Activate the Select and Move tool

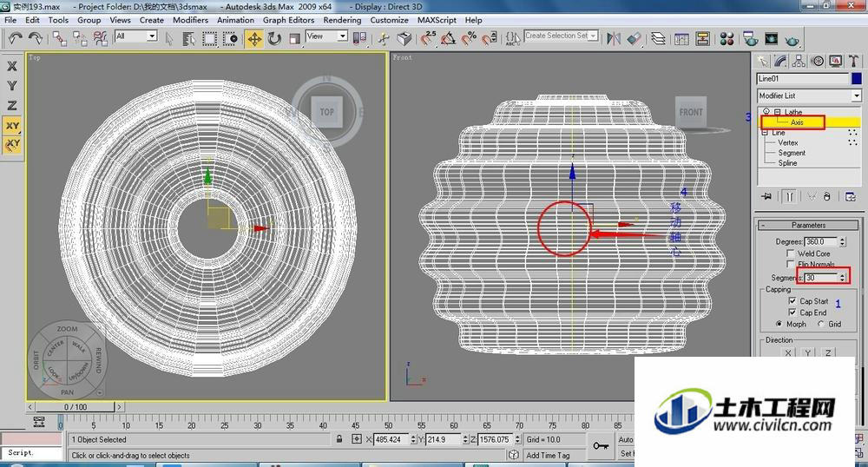pyautogui.click(x=254, y=38)
